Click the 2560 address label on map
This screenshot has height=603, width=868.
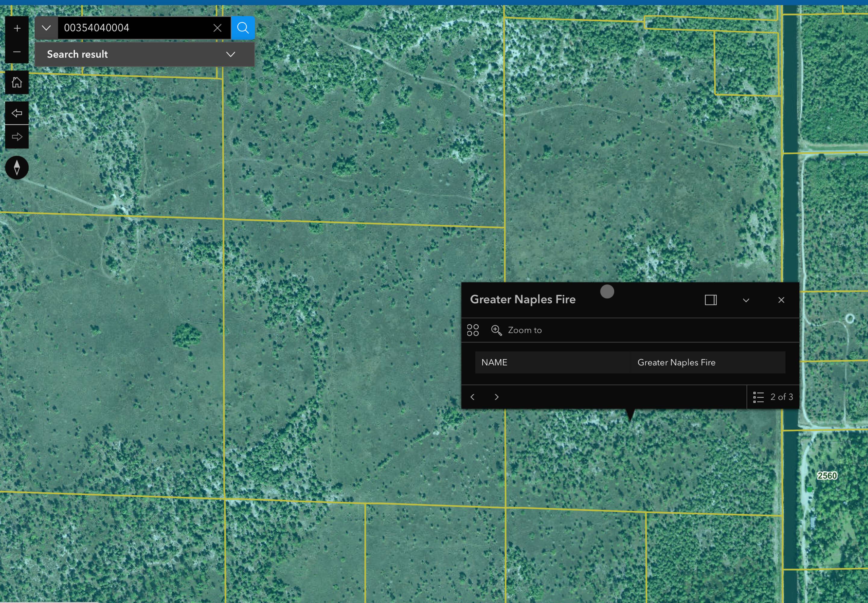point(827,476)
